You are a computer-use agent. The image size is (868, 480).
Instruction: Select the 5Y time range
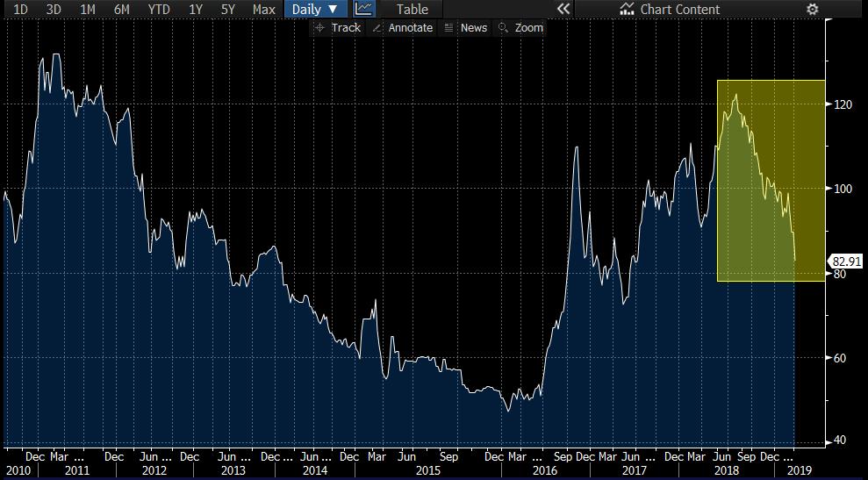pyautogui.click(x=228, y=10)
